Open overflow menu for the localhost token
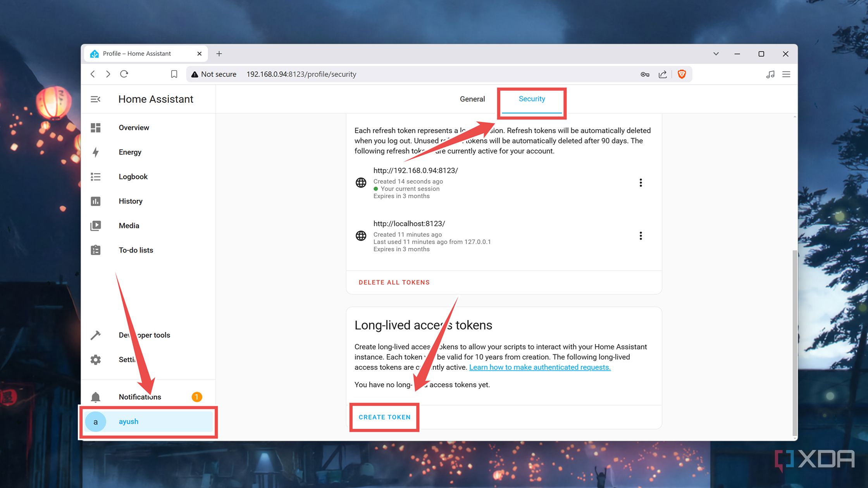 tap(641, 235)
